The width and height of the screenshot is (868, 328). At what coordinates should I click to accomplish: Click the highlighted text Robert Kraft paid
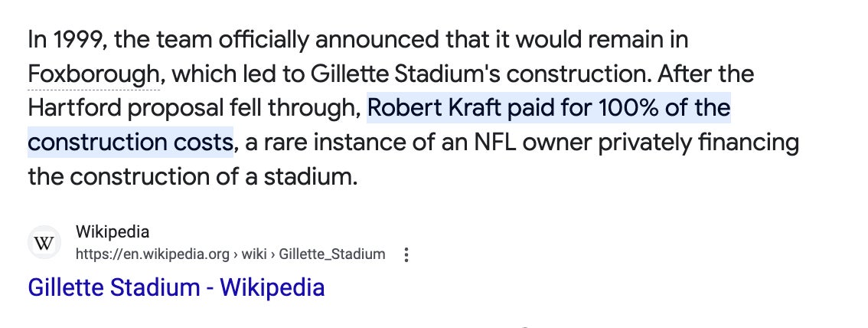pos(458,109)
